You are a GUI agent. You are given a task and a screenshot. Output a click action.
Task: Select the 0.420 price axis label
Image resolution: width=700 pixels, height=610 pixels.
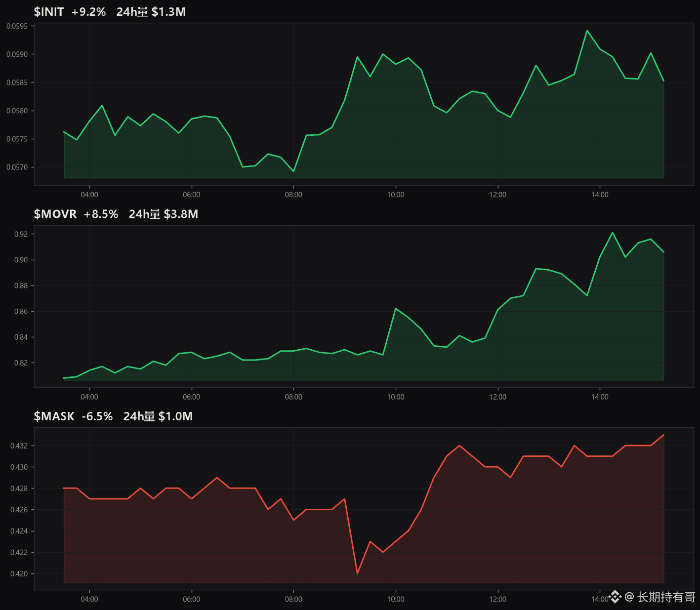pyautogui.click(x=19, y=574)
